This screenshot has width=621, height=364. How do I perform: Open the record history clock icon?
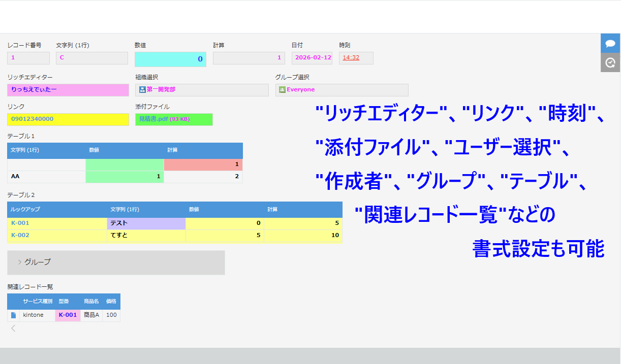pos(610,62)
